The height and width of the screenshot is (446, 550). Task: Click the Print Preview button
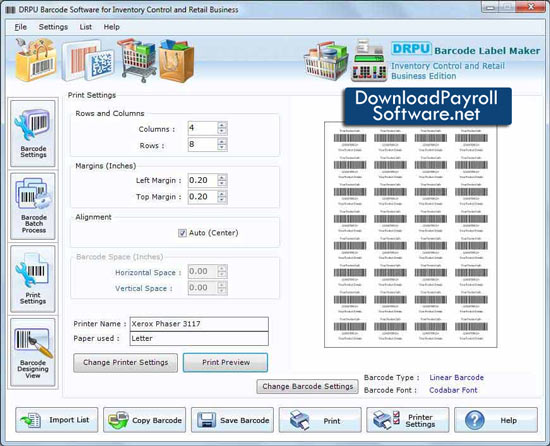coord(226,363)
